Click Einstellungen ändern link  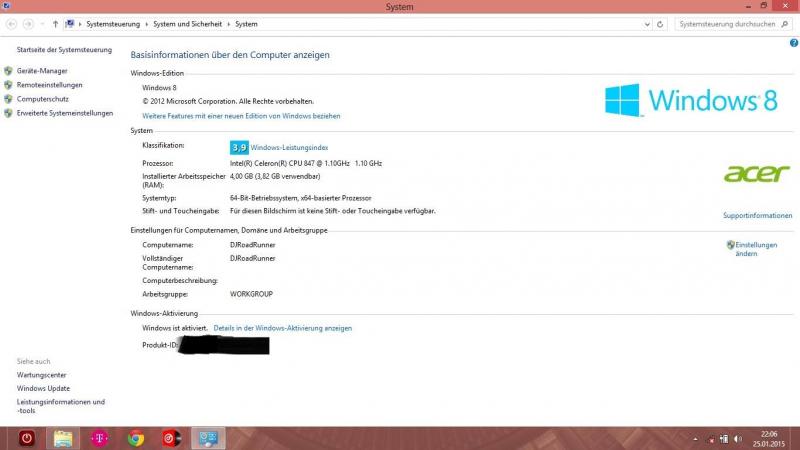[x=756, y=249]
